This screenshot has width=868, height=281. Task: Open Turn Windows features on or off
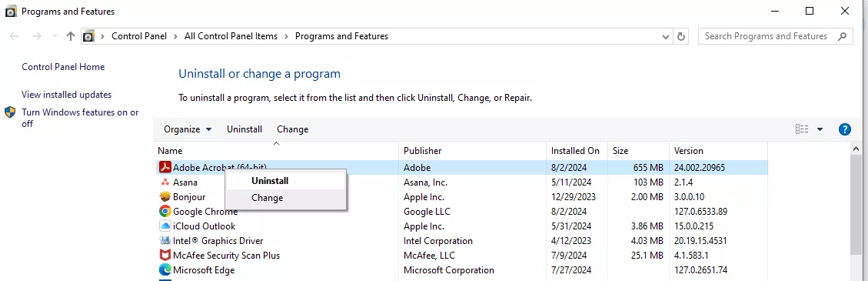(x=80, y=118)
